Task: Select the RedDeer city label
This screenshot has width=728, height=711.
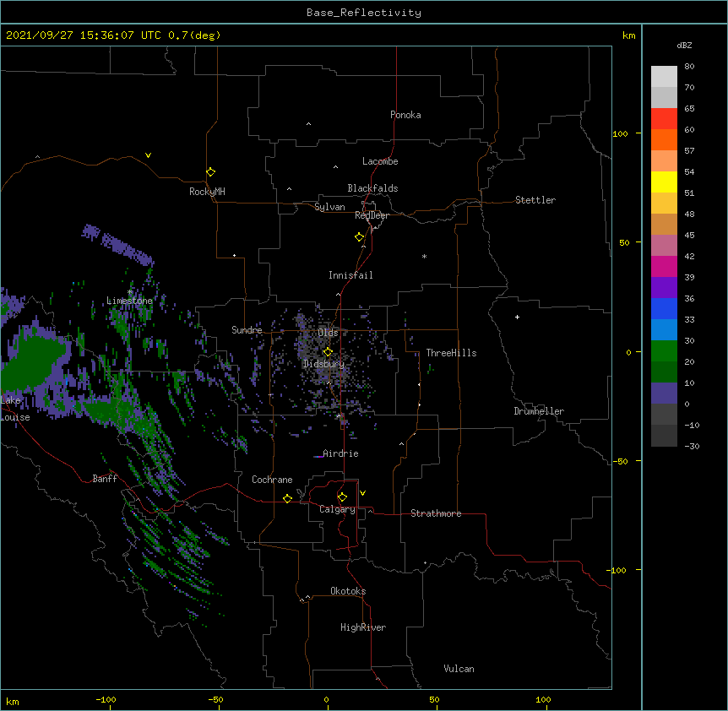Action: [x=372, y=215]
